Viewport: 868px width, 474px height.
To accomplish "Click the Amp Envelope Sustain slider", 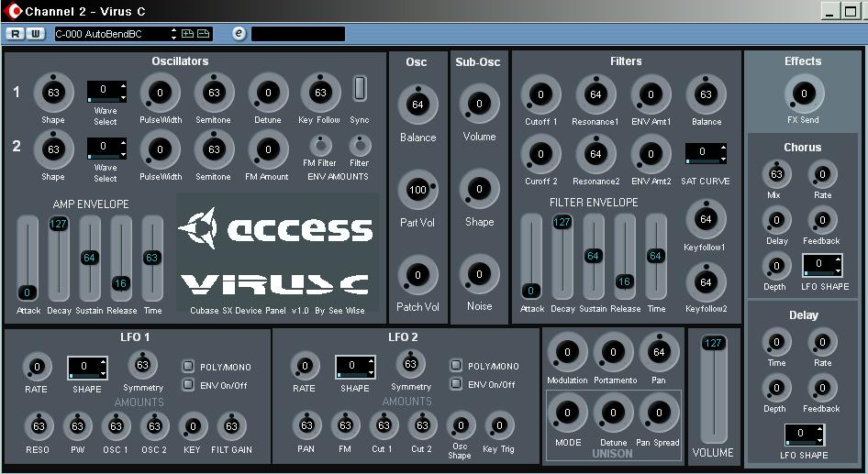I will click(x=89, y=259).
